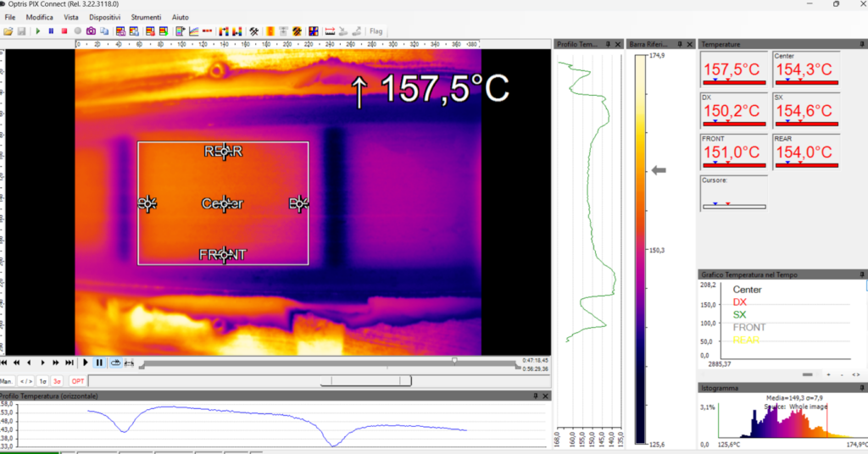Click the green play toolbar icon

[x=37, y=31]
